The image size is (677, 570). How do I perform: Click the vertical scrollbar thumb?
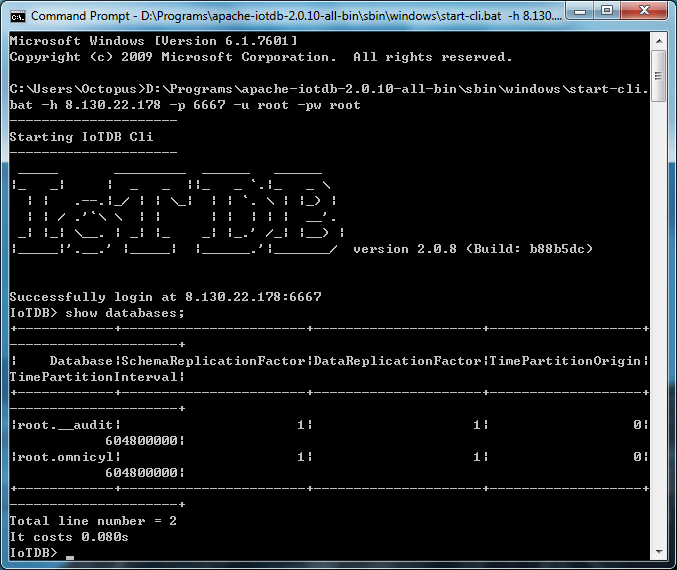[x=659, y=76]
